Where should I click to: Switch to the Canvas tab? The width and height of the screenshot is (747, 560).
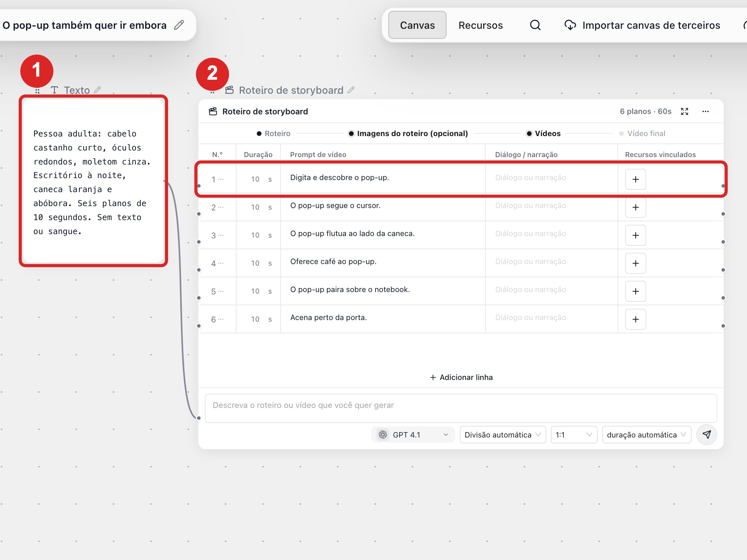(417, 25)
